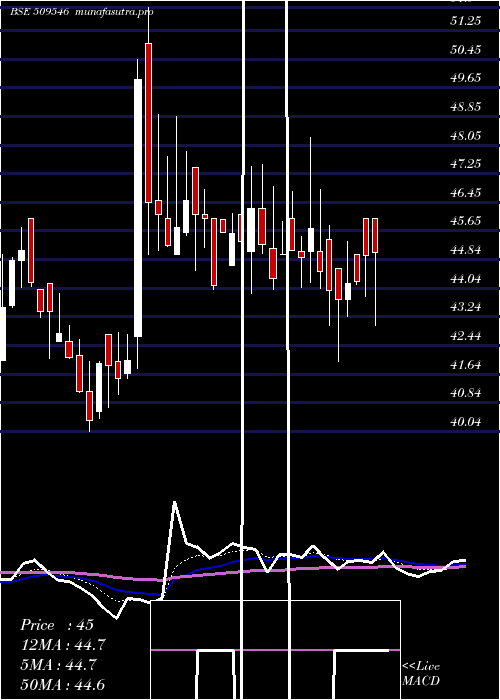The image size is (500, 700).
Task: Click the 41.64 price axis label
Action: click(x=466, y=365)
